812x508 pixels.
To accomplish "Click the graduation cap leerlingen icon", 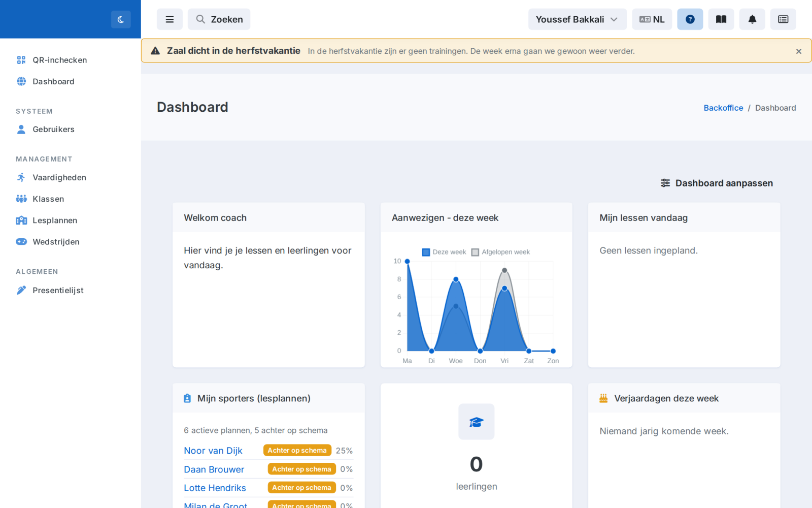I will click(x=477, y=422).
